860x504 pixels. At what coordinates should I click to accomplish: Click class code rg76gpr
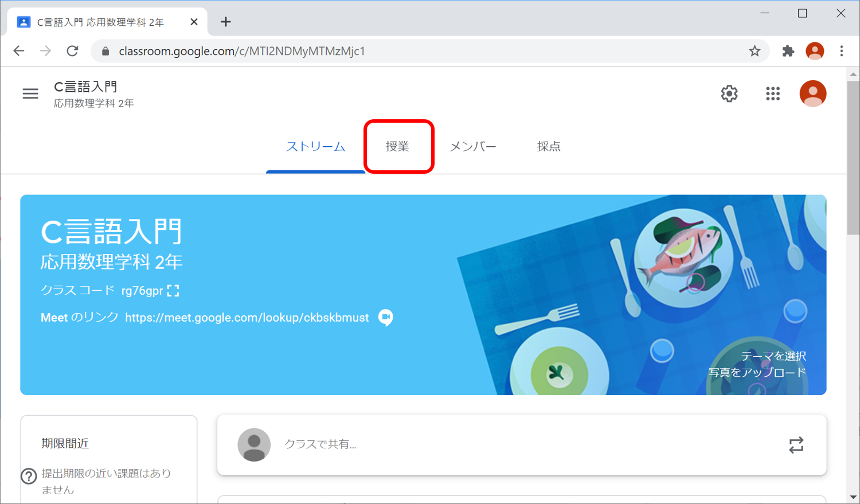(x=142, y=291)
